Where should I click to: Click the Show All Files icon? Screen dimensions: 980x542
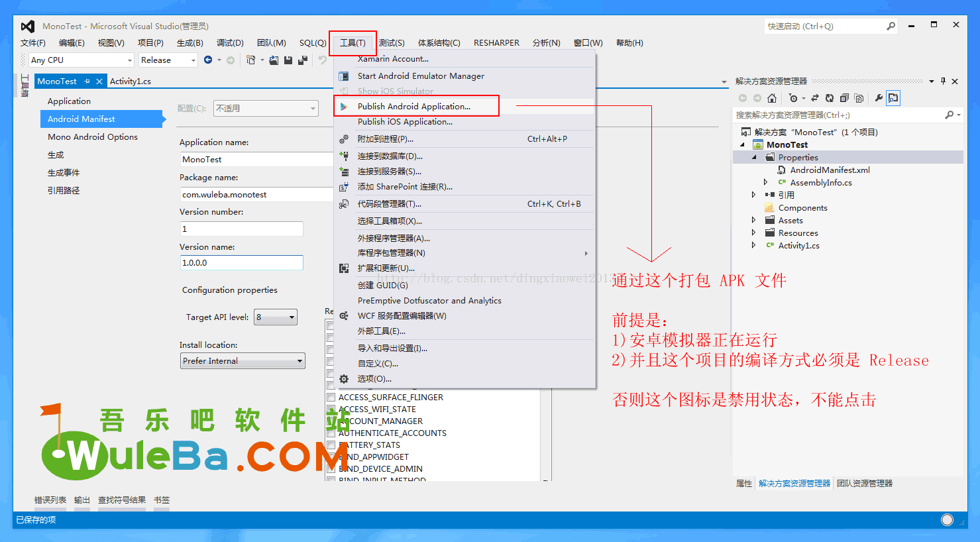tap(859, 98)
